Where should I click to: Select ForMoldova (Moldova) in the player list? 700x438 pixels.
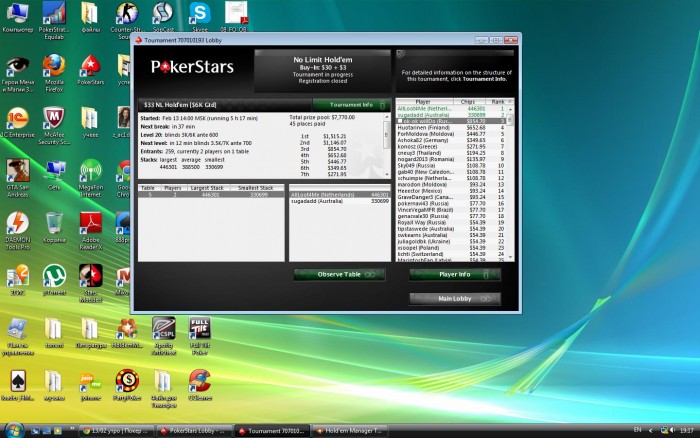pos(451,134)
